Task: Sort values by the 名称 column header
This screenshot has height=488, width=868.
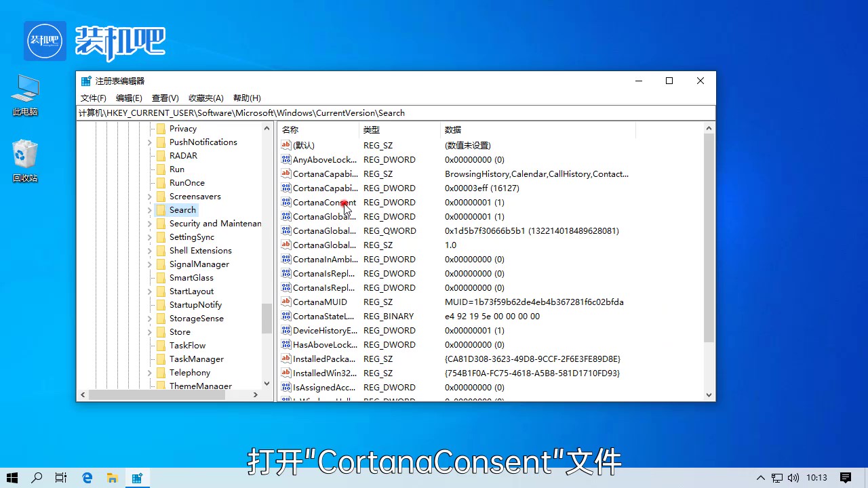Action: (x=290, y=129)
